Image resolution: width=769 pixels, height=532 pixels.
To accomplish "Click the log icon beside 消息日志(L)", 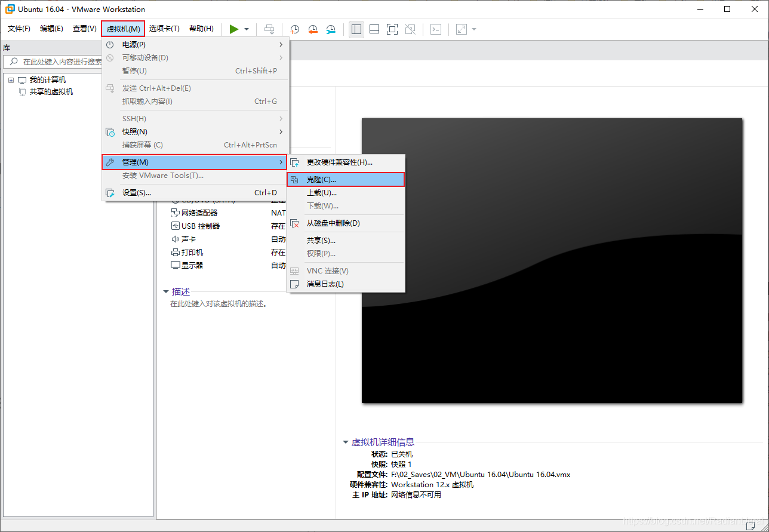I will (294, 284).
